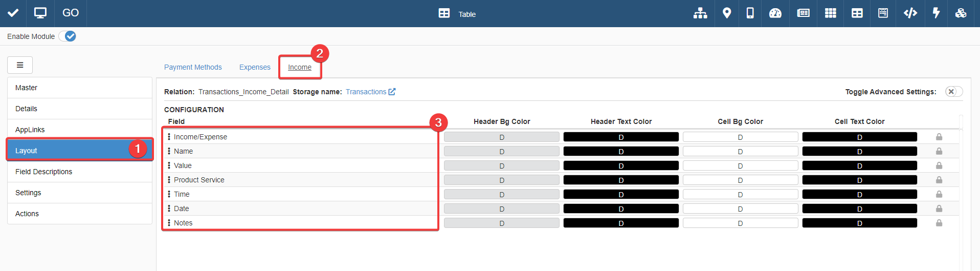Select Field Descriptions in the sidebar

pyautogui.click(x=43, y=172)
